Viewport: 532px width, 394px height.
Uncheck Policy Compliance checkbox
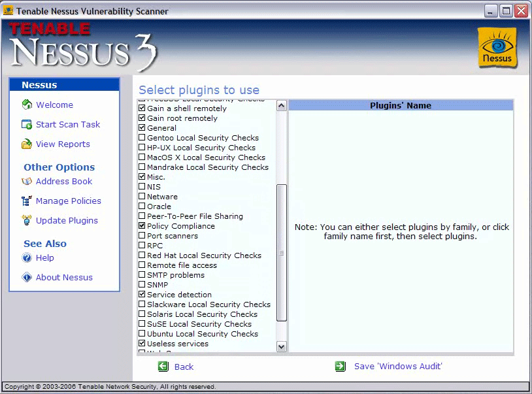[x=142, y=226]
